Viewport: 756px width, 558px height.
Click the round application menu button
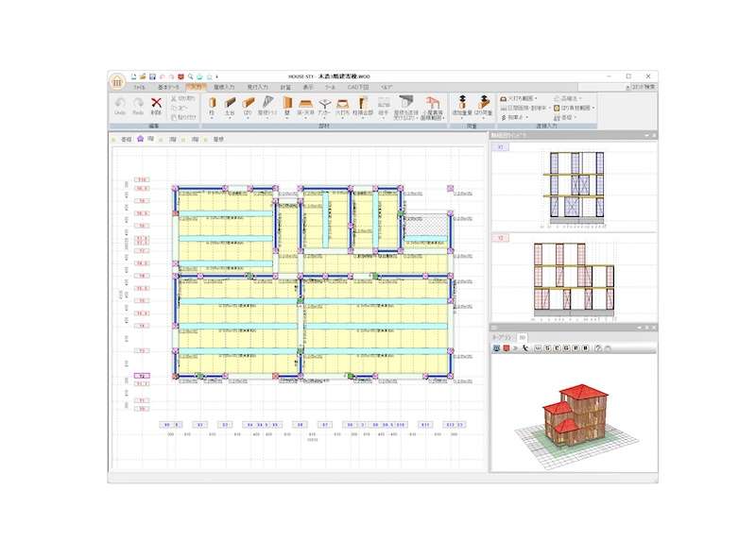point(117,81)
